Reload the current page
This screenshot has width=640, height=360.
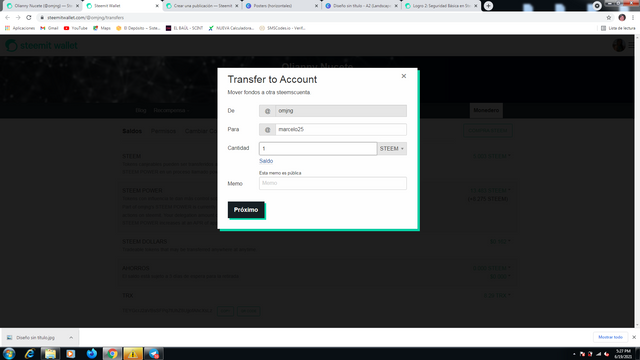click(x=29, y=18)
